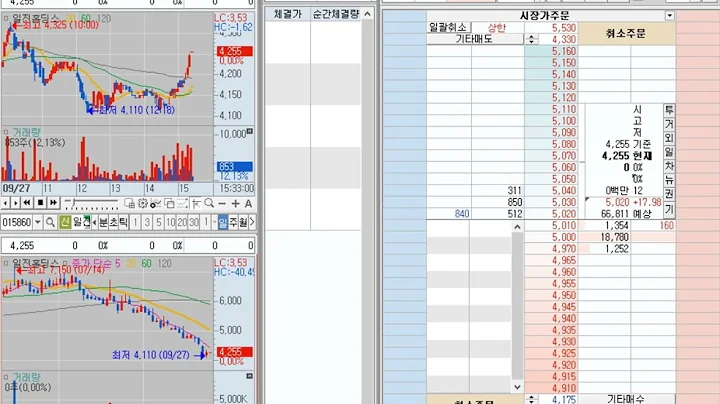Click the 전 icon with green corner
The width and height of the screenshot is (720, 404).
(86, 223)
